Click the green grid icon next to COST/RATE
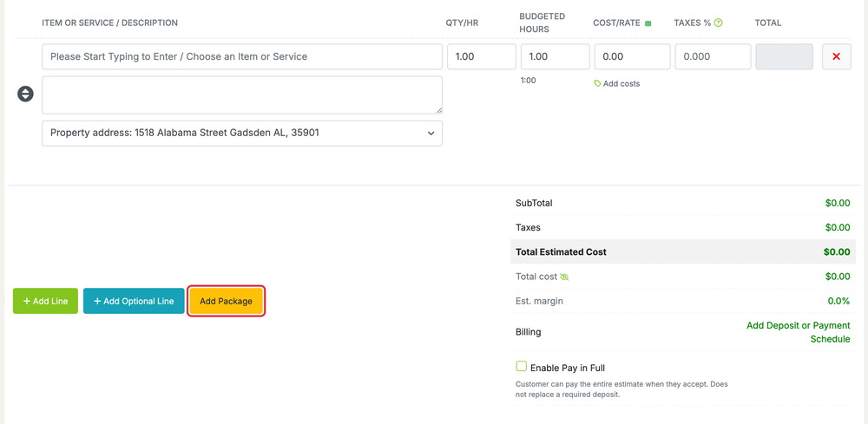 pyautogui.click(x=648, y=23)
